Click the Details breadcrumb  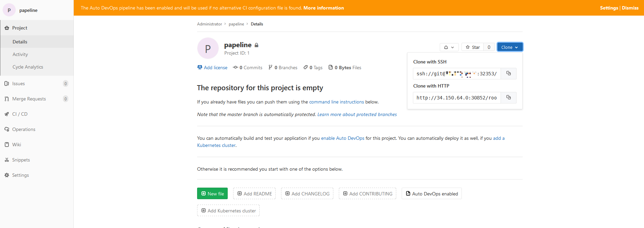(257, 24)
